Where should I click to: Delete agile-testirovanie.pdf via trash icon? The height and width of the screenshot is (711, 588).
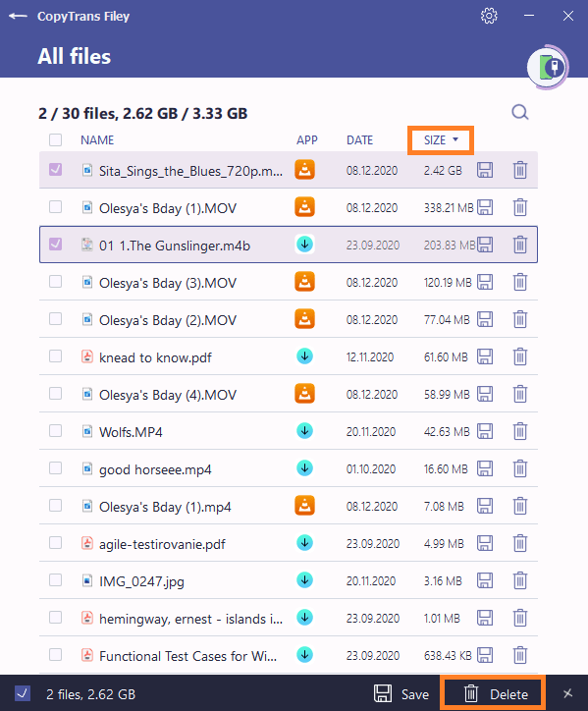(x=520, y=543)
